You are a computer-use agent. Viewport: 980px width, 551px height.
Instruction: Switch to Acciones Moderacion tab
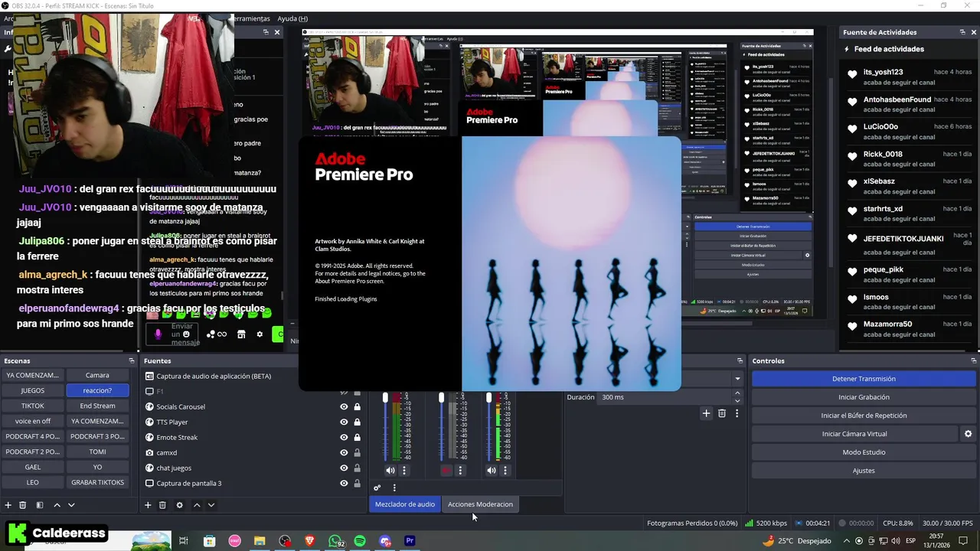click(x=480, y=504)
